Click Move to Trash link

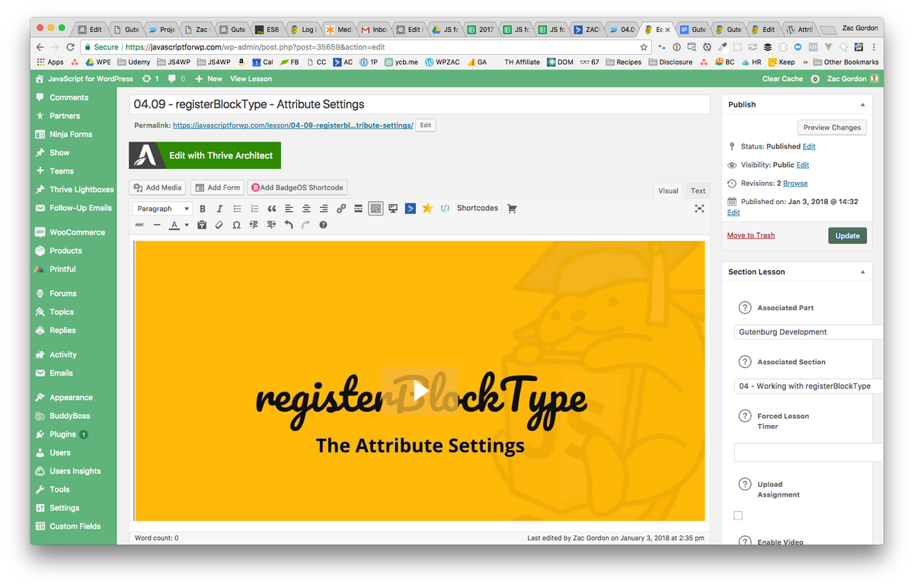click(751, 235)
